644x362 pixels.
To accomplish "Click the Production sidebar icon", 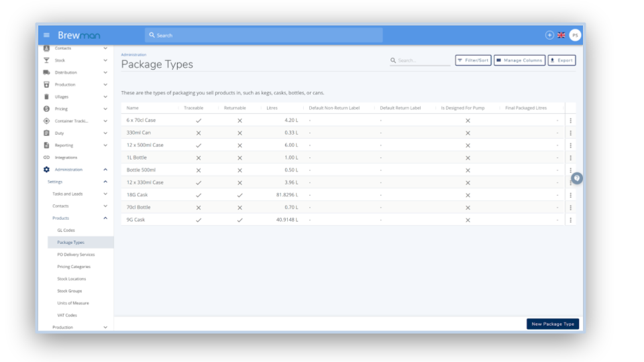I will coord(46,84).
